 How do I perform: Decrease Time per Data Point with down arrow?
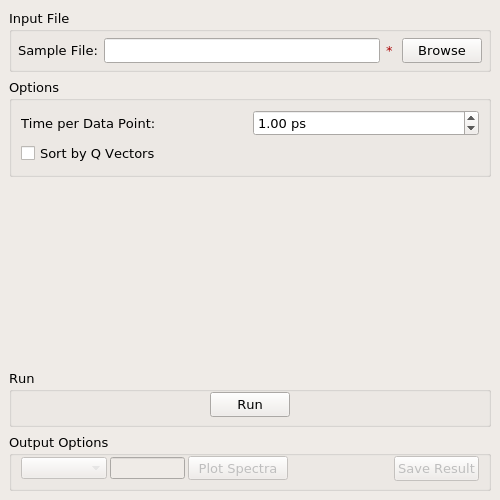pos(471,128)
